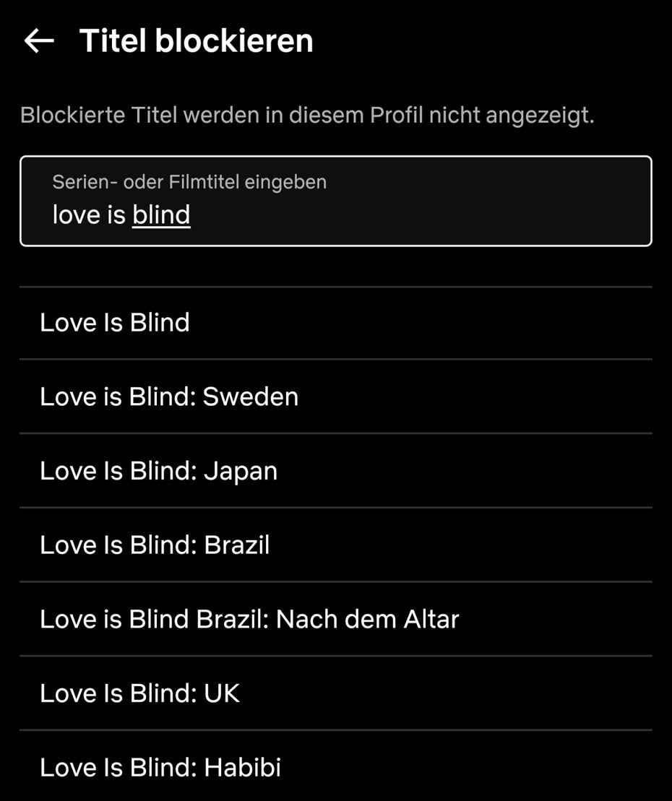
Task: Choose the 'Love Is Blind: Habibi' result
Action: pyautogui.click(x=336, y=766)
